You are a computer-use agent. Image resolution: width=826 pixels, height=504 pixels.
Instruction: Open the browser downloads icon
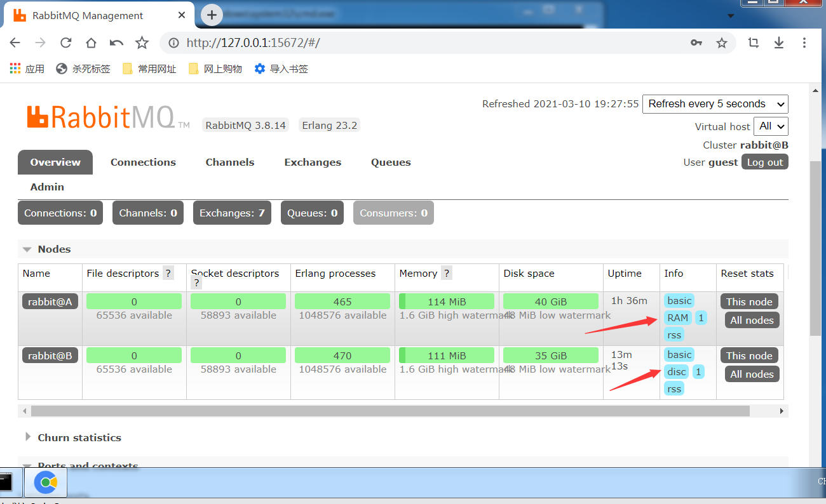pos(779,43)
